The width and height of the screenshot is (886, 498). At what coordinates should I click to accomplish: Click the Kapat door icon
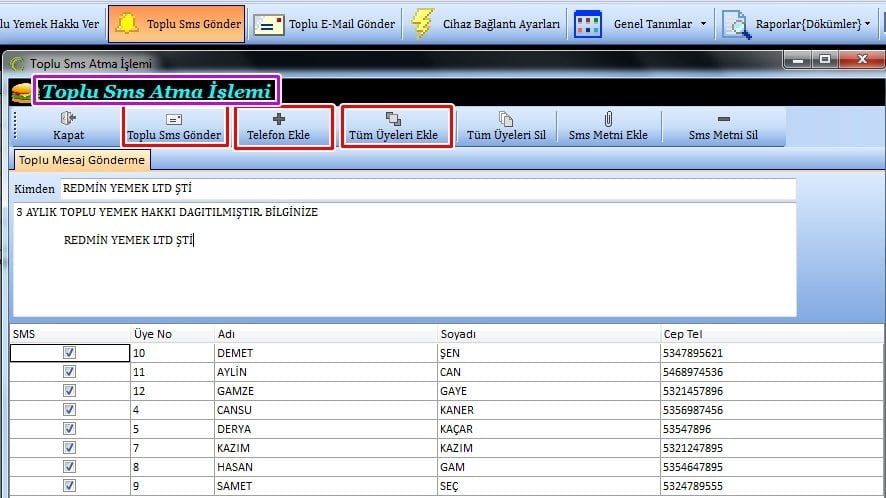coord(68,119)
